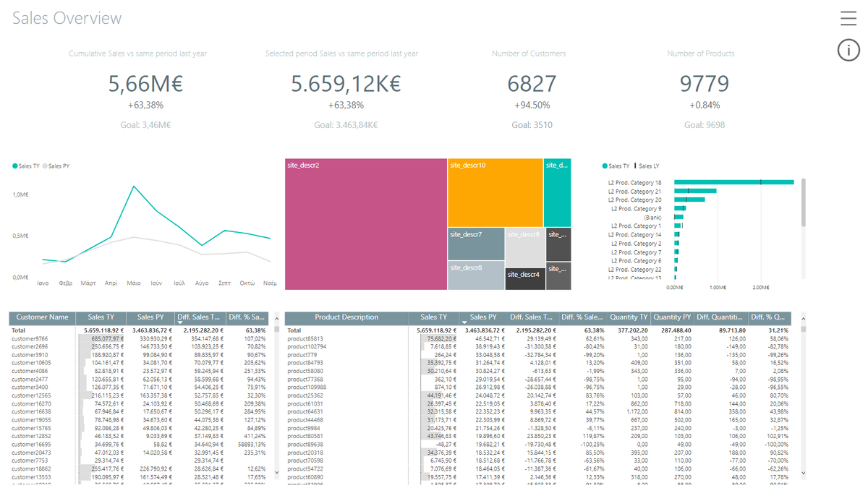The image size is (868, 488).
Task: Select row customer12565
Action: [x=139, y=395]
